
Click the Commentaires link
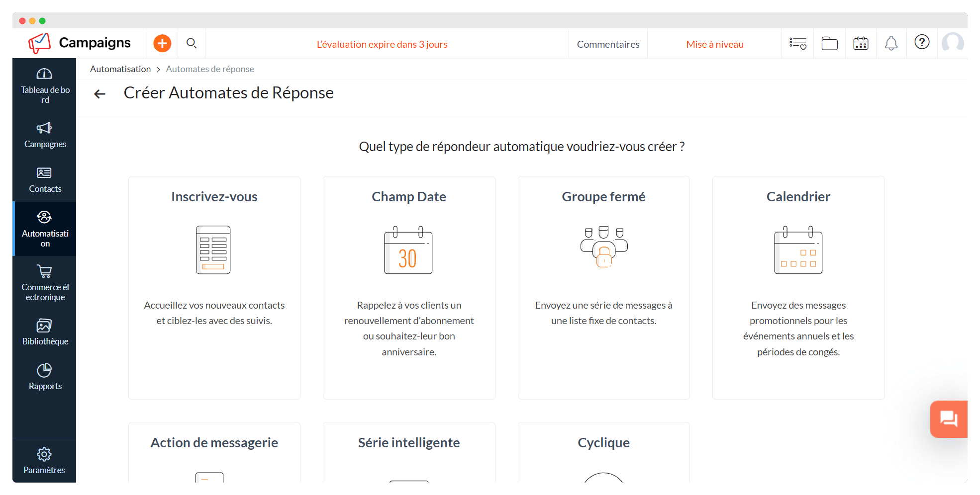tap(608, 44)
